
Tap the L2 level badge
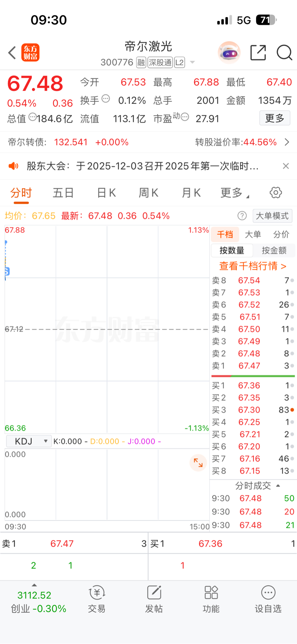(x=179, y=62)
